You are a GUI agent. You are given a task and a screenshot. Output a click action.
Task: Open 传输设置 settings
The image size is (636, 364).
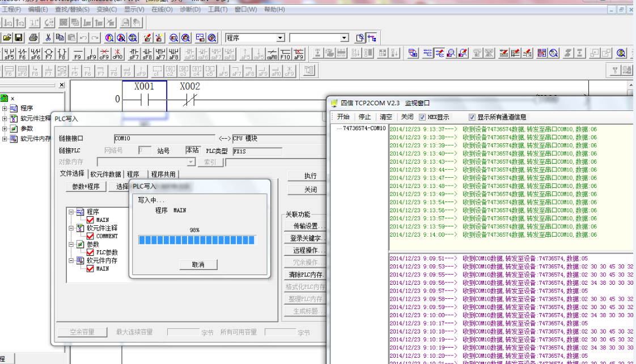(x=307, y=226)
